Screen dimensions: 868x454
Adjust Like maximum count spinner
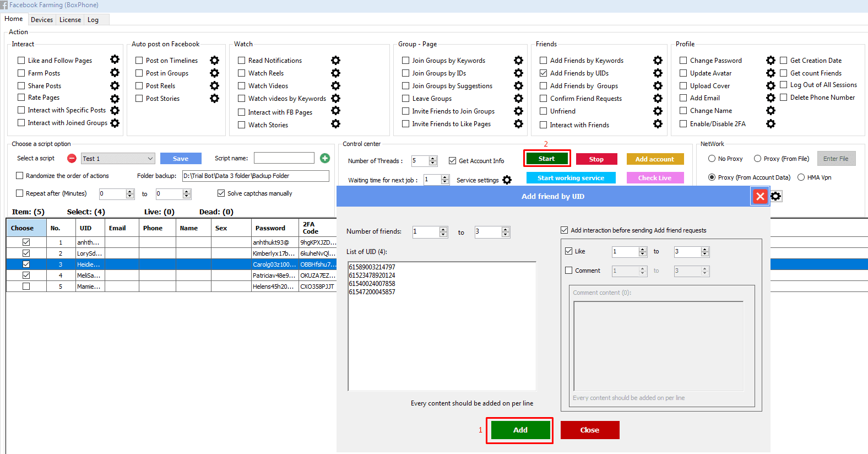pos(704,252)
